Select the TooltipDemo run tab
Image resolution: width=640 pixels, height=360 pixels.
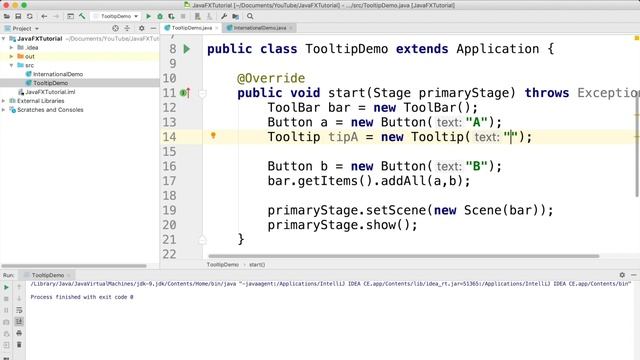(48, 275)
